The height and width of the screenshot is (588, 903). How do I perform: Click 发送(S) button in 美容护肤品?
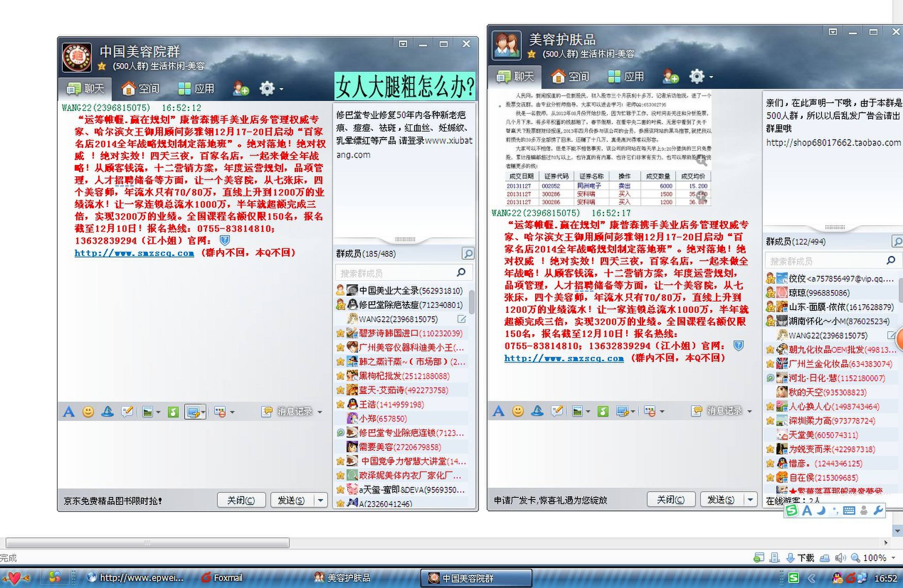[x=721, y=500]
